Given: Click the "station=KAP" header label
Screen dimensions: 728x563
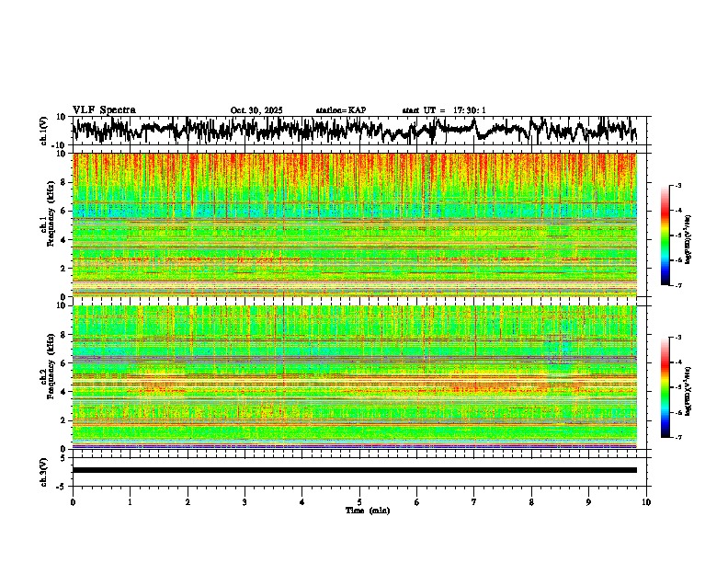Looking at the screenshot, I should pos(341,110).
